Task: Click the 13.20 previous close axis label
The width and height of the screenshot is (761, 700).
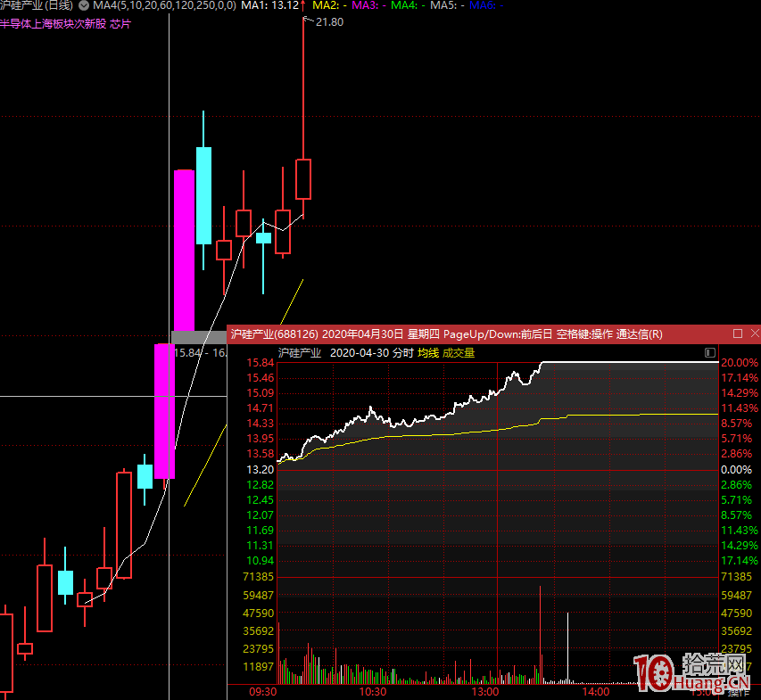Action: tap(261, 470)
